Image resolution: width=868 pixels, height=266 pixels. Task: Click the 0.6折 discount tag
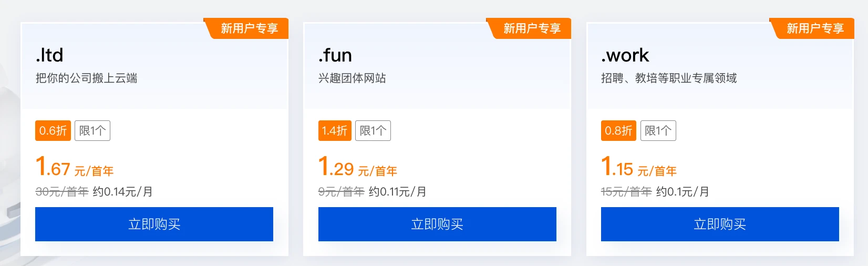53,131
